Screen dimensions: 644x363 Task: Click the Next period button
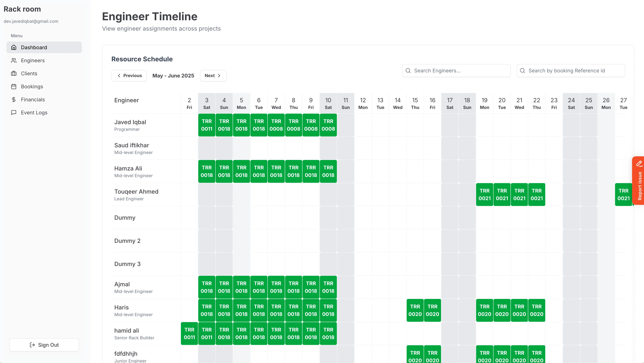[213, 75]
